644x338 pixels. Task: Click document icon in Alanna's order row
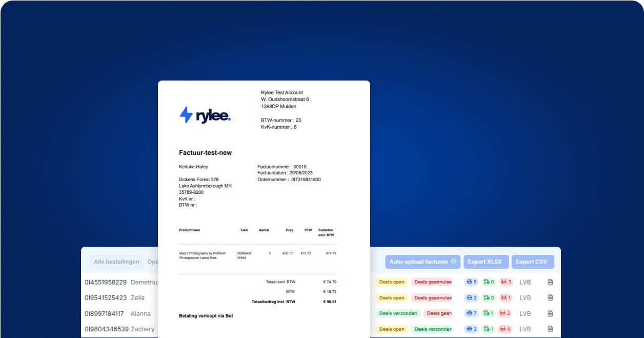(550, 313)
